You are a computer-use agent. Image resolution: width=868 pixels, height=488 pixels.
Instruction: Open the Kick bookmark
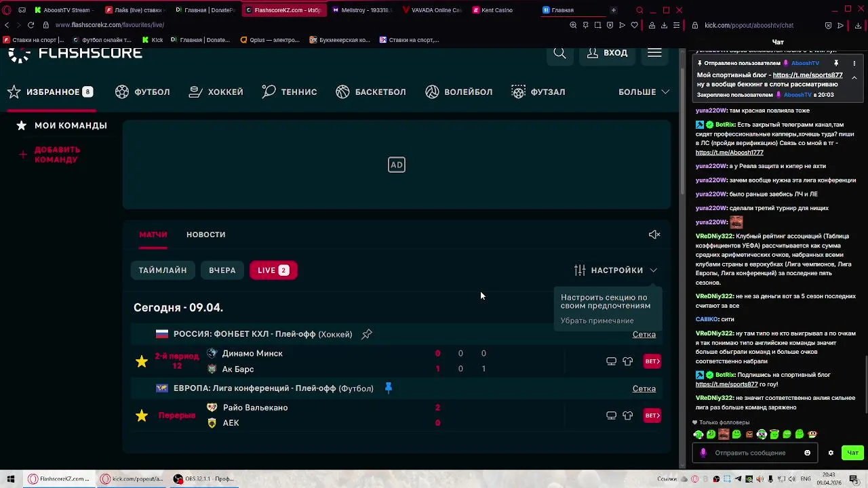point(153,40)
